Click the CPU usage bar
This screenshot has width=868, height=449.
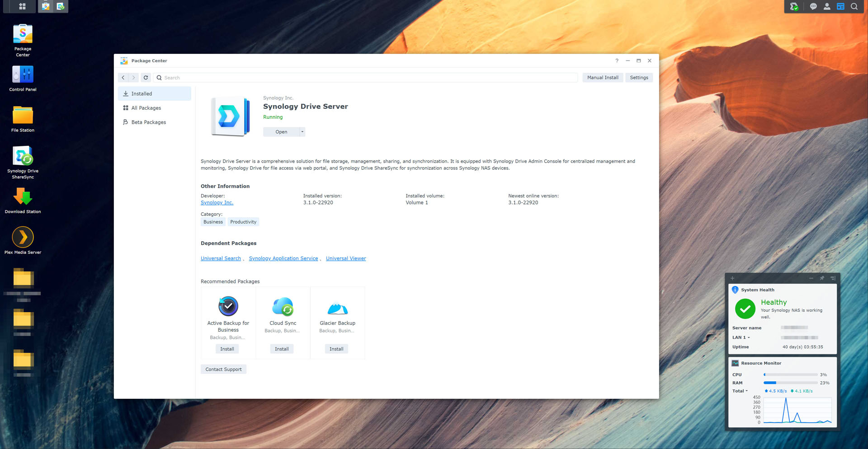point(790,374)
